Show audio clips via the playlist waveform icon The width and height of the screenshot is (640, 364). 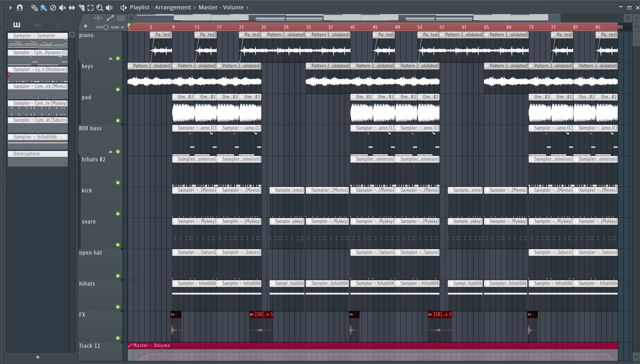click(x=98, y=18)
